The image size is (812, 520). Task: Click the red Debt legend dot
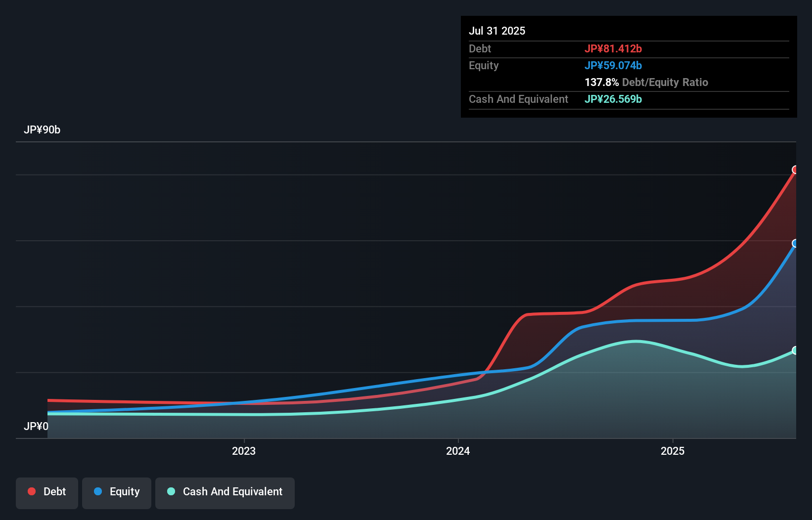pos(31,491)
